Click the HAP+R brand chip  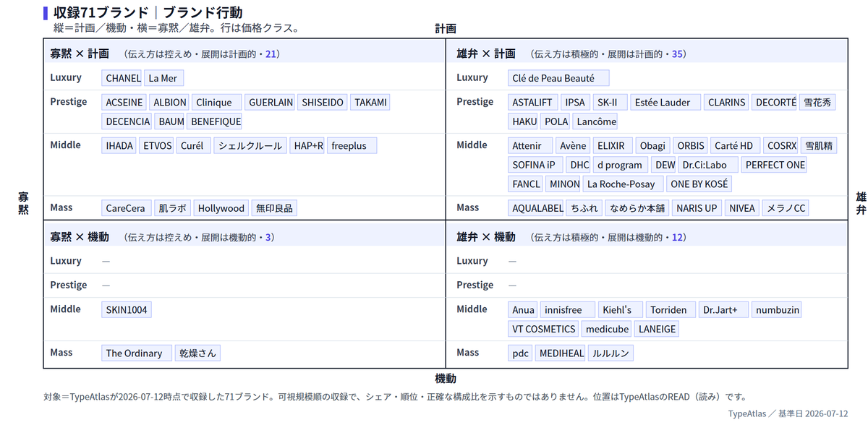(x=308, y=146)
